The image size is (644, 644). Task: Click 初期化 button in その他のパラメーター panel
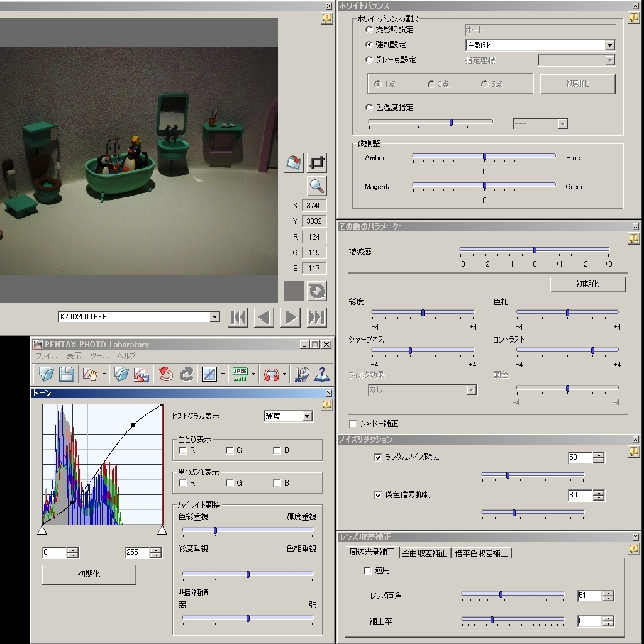click(587, 284)
